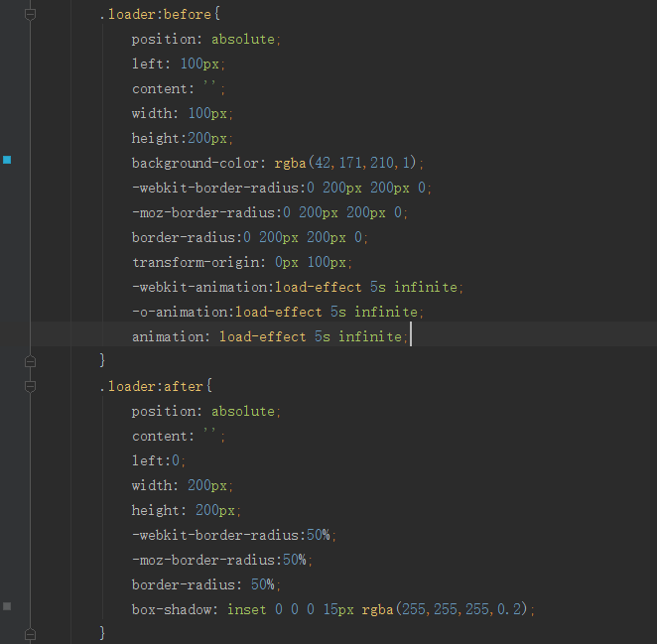Open gray color swatch beside box-shadow line
The image size is (657, 644).
tap(7, 606)
